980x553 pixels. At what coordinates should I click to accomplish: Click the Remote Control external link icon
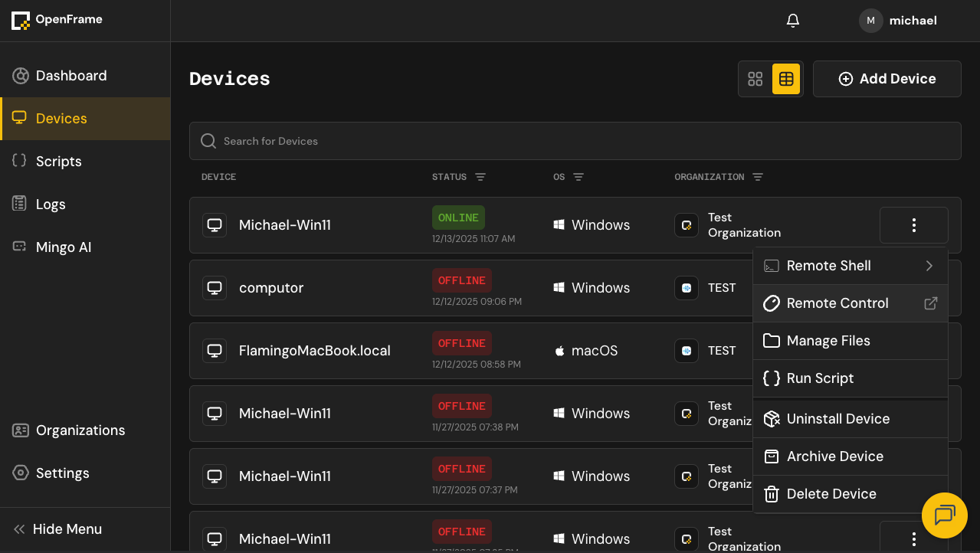point(930,303)
